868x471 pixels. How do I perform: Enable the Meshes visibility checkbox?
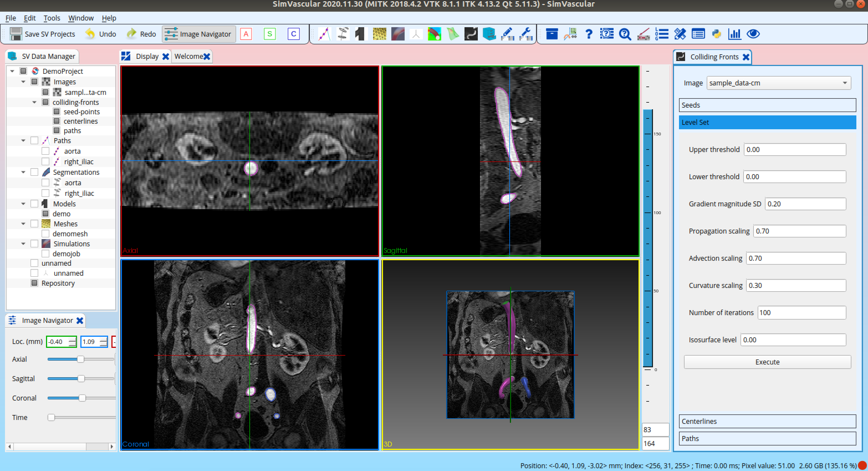click(35, 224)
